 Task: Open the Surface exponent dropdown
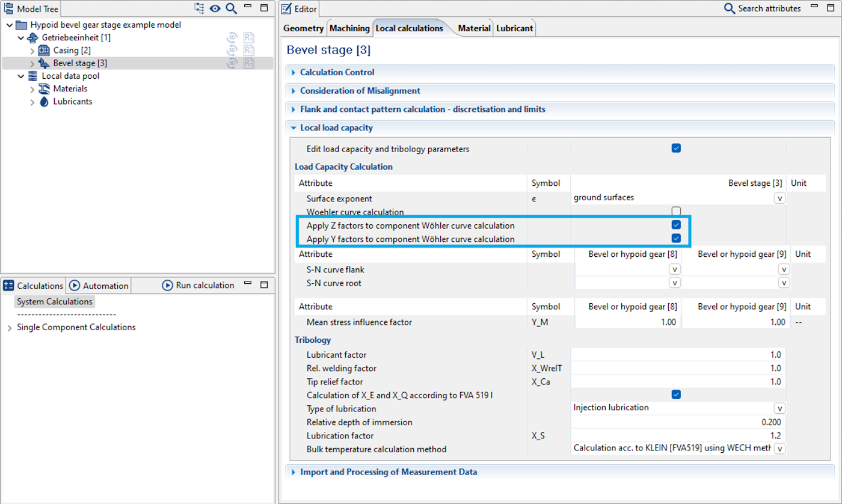(x=780, y=198)
